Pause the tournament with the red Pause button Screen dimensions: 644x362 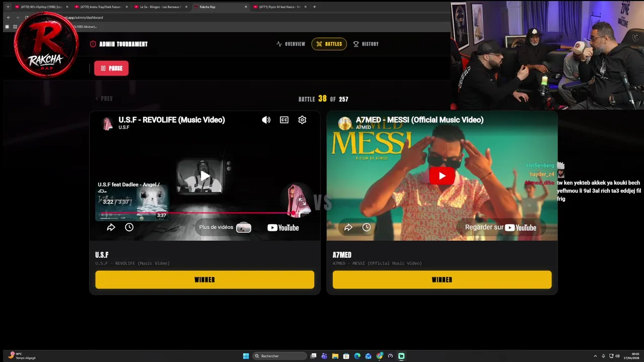click(111, 68)
